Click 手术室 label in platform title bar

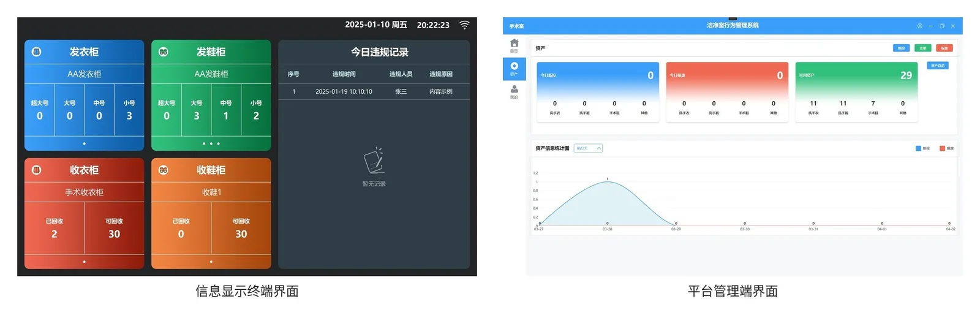(516, 26)
